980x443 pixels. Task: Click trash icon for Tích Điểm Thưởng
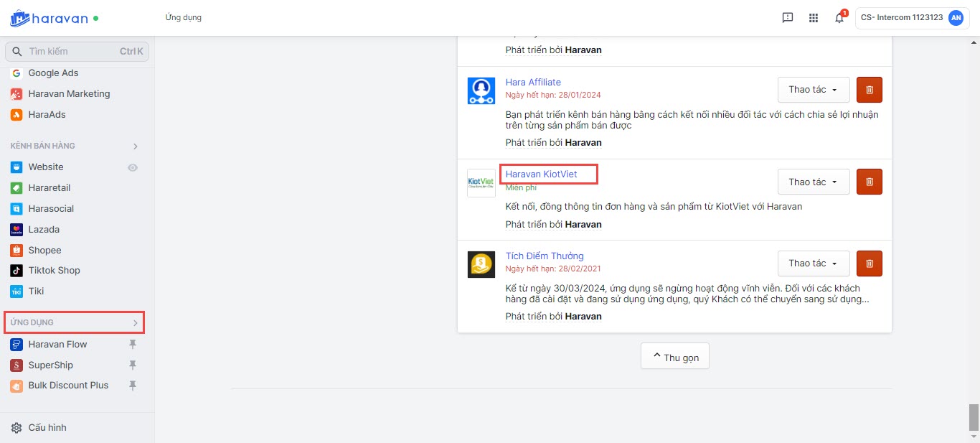click(869, 264)
